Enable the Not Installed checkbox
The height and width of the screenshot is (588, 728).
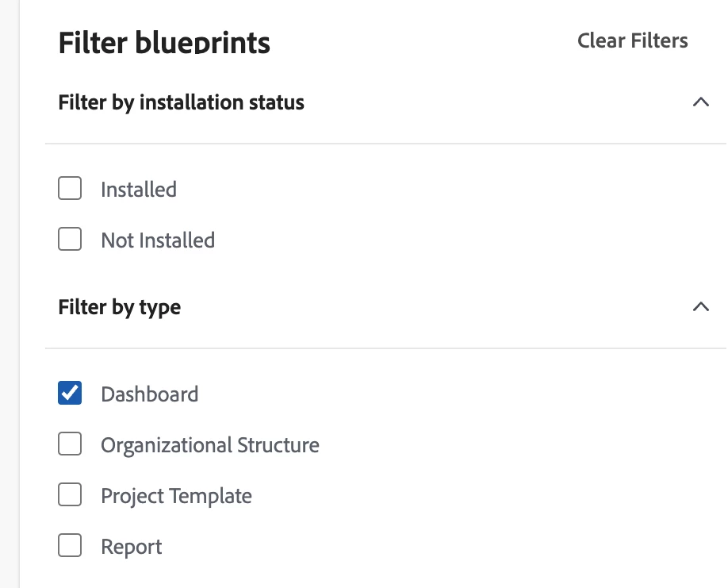tap(70, 240)
